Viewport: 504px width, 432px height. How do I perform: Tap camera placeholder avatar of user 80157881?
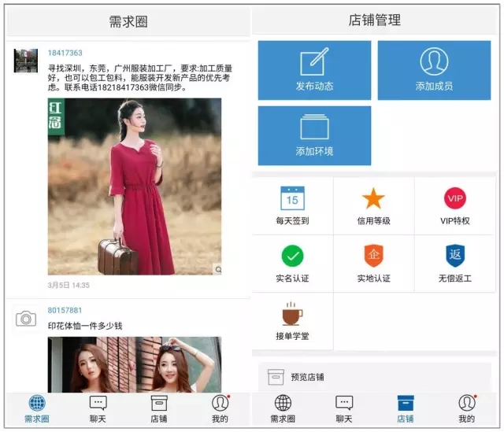point(26,319)
